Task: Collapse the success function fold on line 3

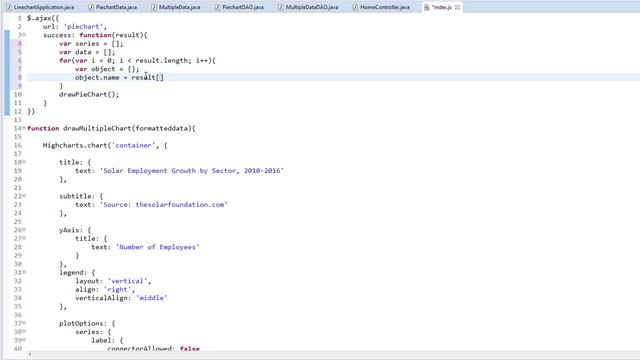Action: pos(24,35)
